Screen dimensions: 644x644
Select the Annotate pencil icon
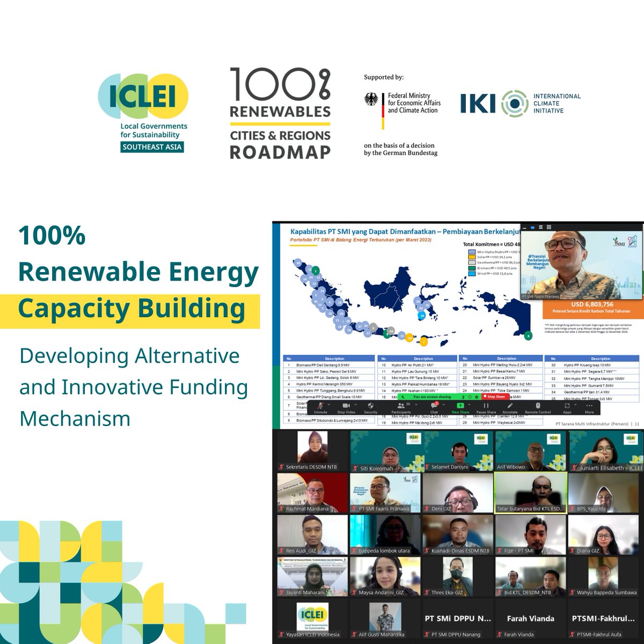click(510, 405)
